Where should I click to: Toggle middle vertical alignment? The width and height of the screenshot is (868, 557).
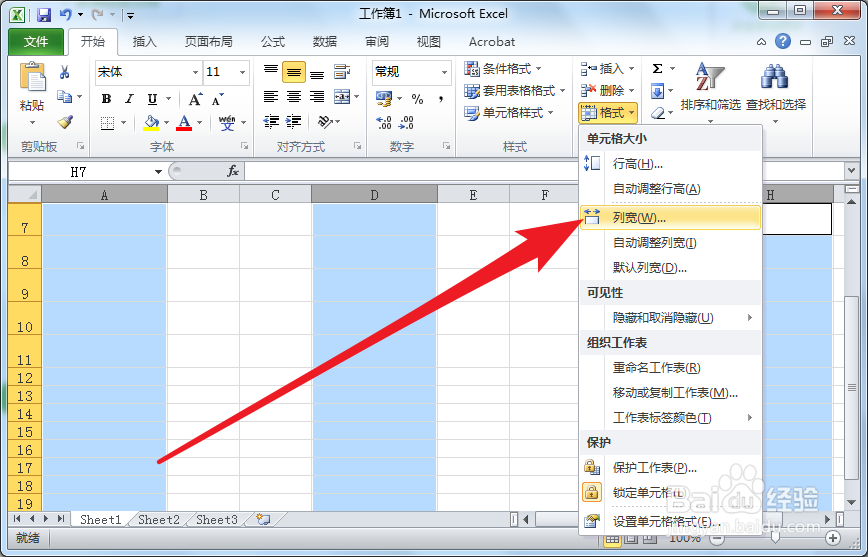pyautogui.click(x=293, y=72)
